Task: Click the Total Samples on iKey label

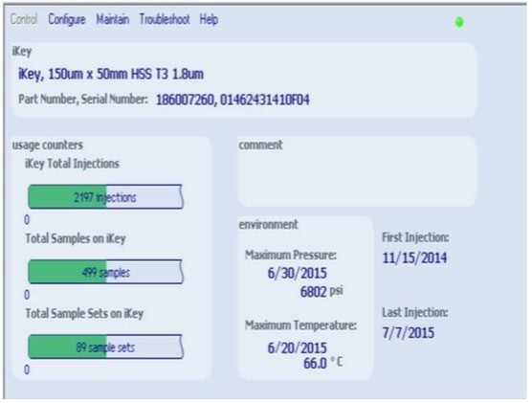Action: (x=76, y=238)
